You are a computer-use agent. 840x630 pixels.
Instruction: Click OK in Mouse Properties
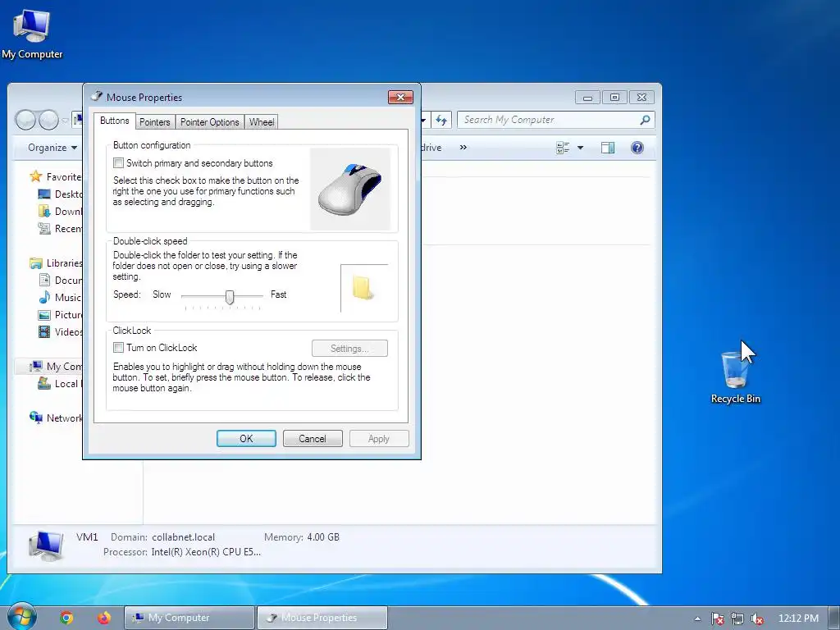(246, 439)
